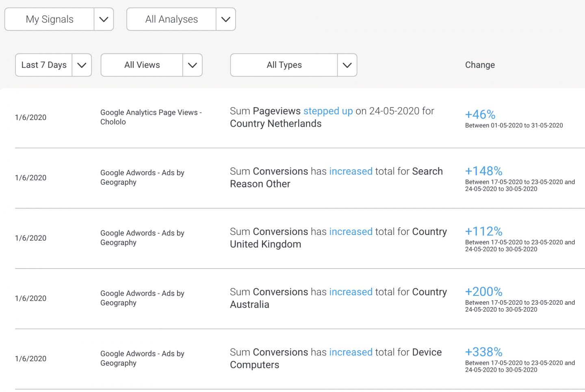The width and height of the screenshot is (585, 392).
Task: Click 'increased' link in United Kingdom row
Action: pos(351,232)
